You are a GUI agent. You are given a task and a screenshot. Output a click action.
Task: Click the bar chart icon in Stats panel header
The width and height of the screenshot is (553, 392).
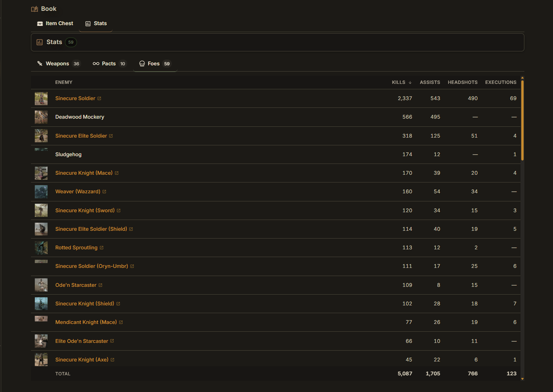[x=39, y=42]
